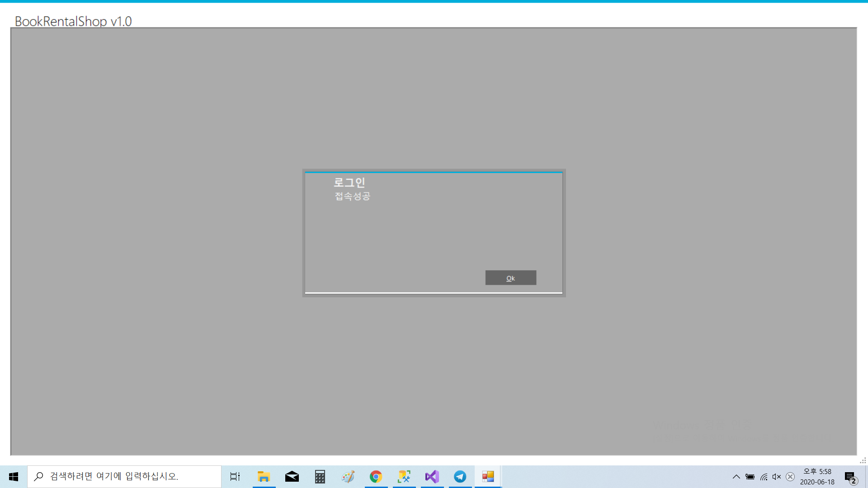868x488 pixels.
Task: Click the battery status tray icon
Action: click(x=750, y=477)
